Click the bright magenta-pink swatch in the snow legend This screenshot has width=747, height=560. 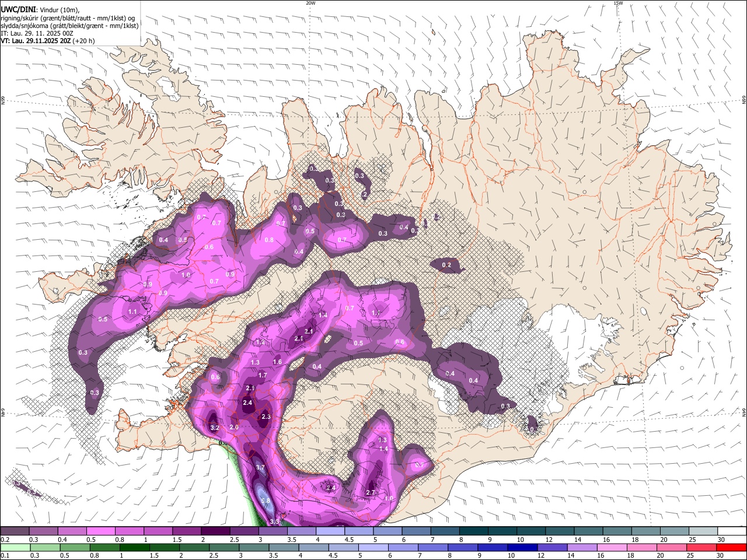[101, 531]
